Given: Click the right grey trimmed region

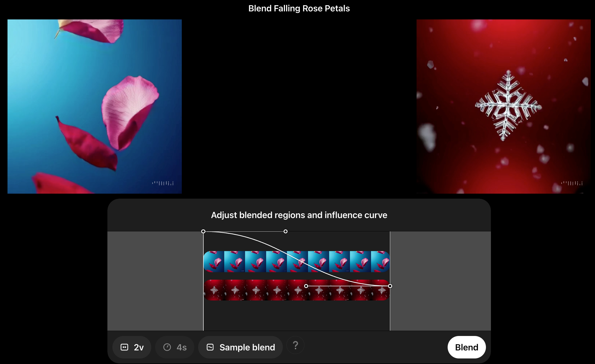Looking at the screenshot, I should tap(440, 281).
